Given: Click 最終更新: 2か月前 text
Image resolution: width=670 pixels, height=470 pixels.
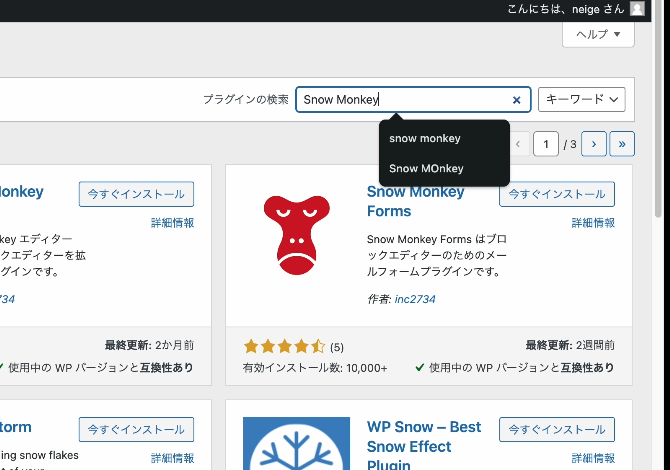Looking at the screenshot, I should pos(150,345).
